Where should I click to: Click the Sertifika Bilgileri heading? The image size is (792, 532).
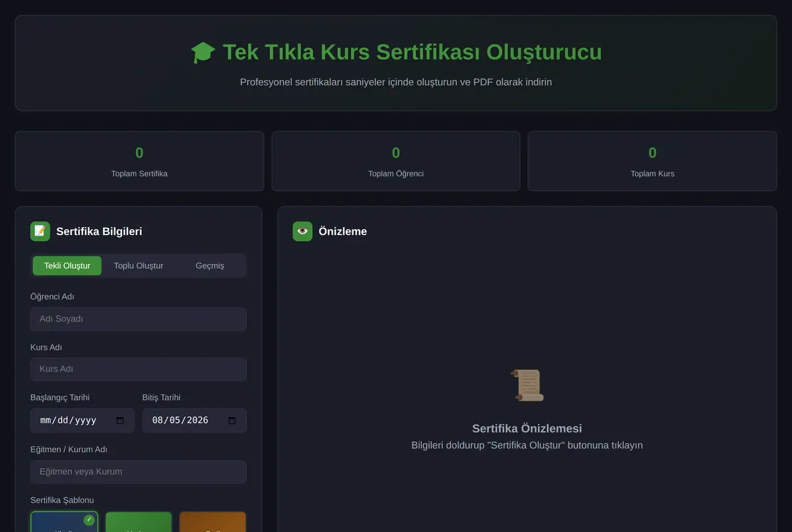tap(99, 232)
